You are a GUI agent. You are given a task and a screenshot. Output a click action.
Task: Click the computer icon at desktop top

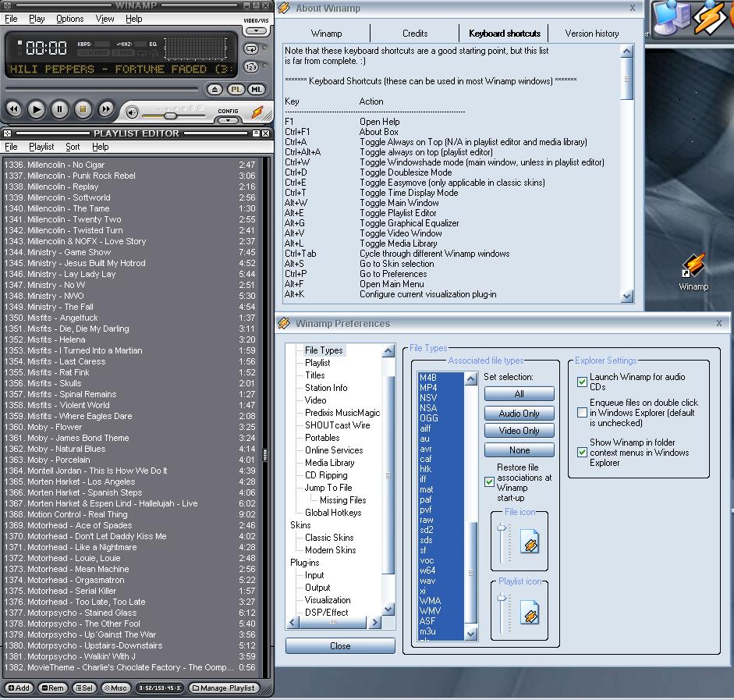pos(672,18)
